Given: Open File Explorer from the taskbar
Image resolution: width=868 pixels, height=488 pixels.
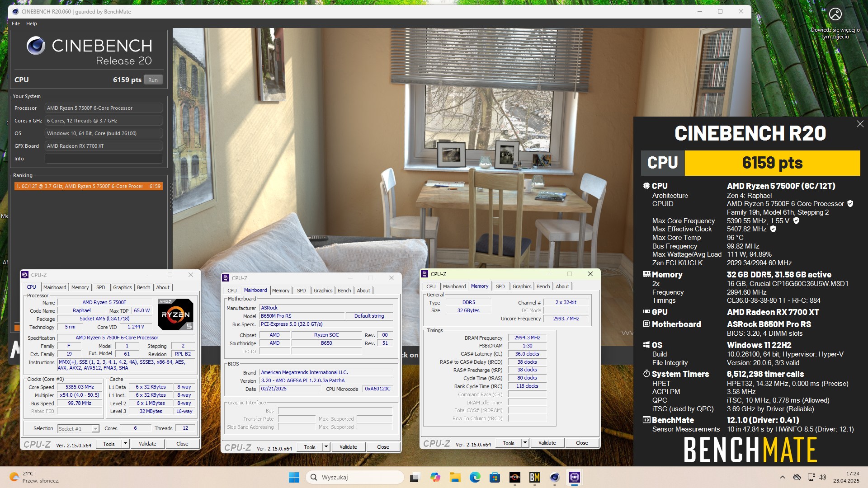Looking at the screenshot, I should click(455, 477).
